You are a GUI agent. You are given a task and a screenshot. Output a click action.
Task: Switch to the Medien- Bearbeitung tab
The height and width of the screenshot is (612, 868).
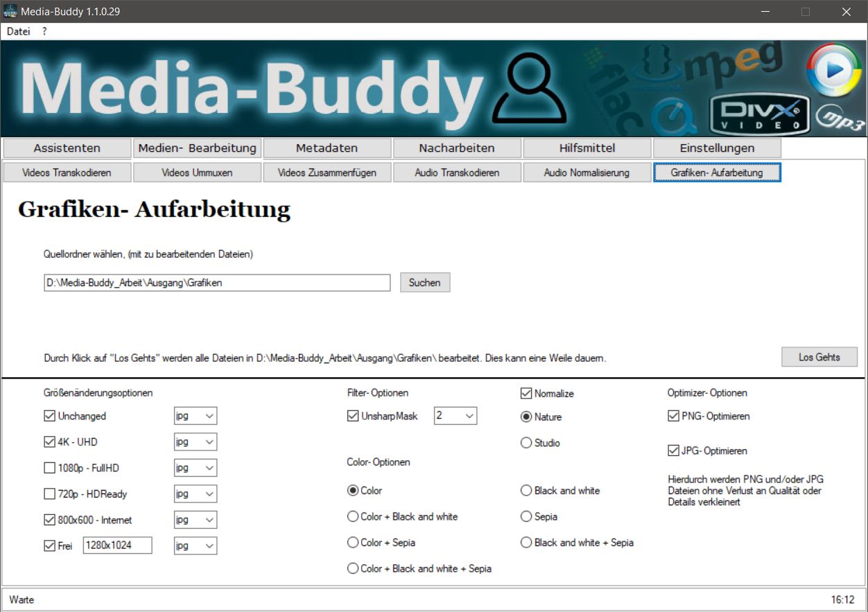(198, 148)
